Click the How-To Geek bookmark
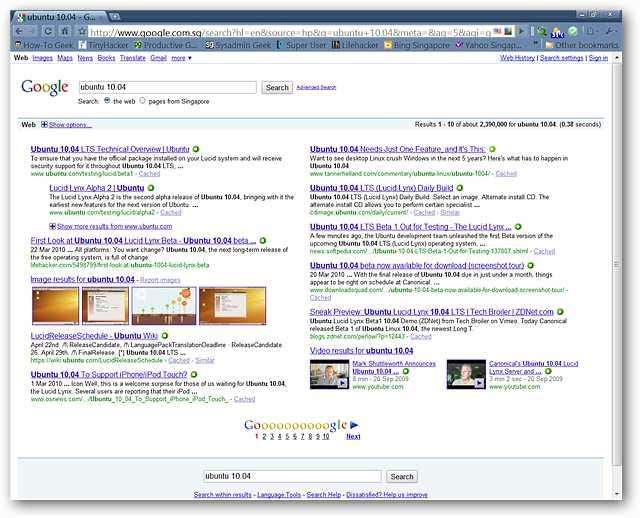640x518 pixels. click(x=44, y=44)
